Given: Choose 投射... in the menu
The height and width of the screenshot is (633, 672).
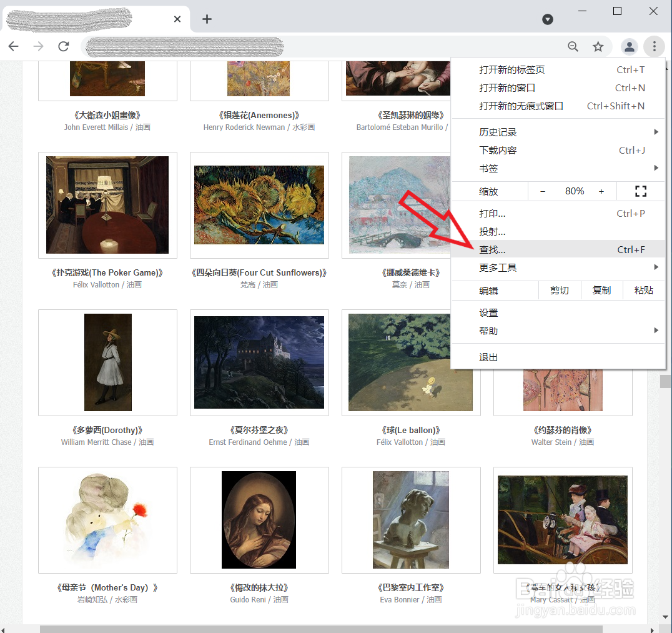Looking at the screenshot, I should click(x=558, y=231).
